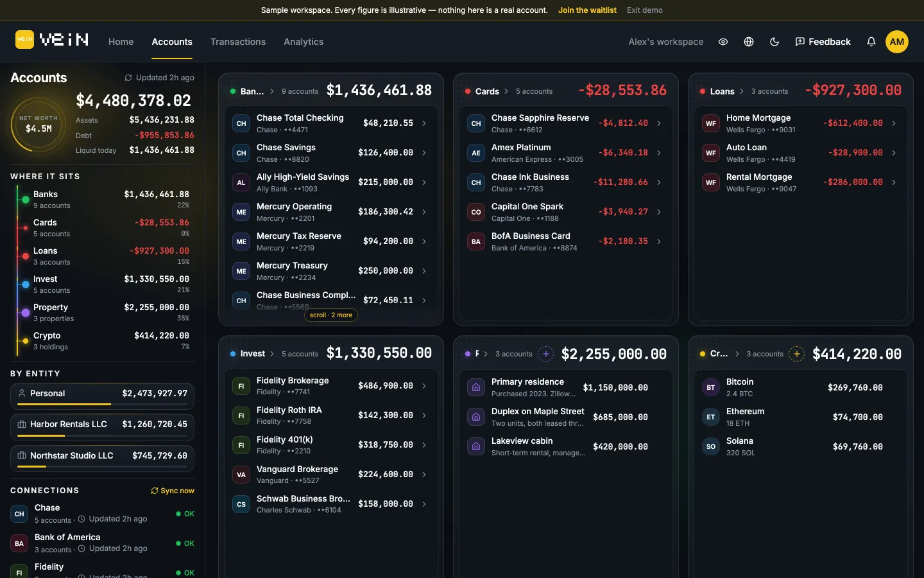Go to the Home tab
This screenshot has height=578, width=924.
pos(121,42)
